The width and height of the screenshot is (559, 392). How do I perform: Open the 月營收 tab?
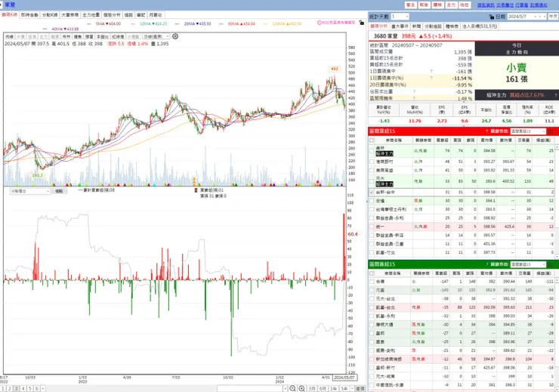tap(156, 15)
